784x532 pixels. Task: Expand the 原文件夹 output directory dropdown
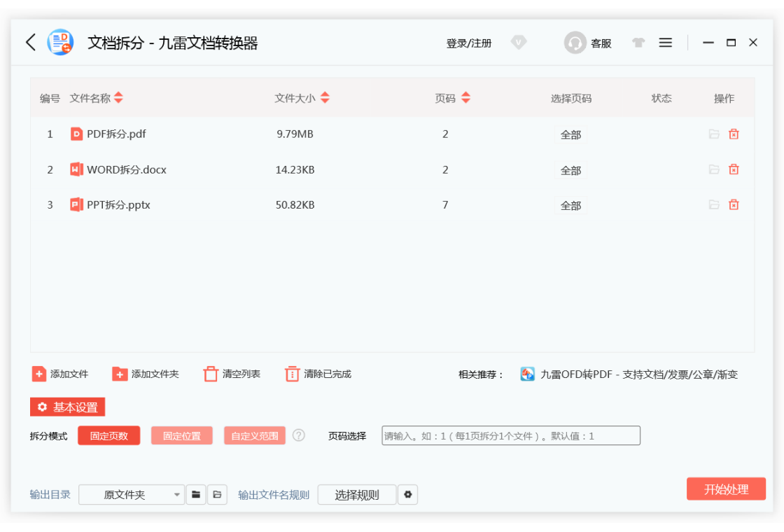coord(132,494)
